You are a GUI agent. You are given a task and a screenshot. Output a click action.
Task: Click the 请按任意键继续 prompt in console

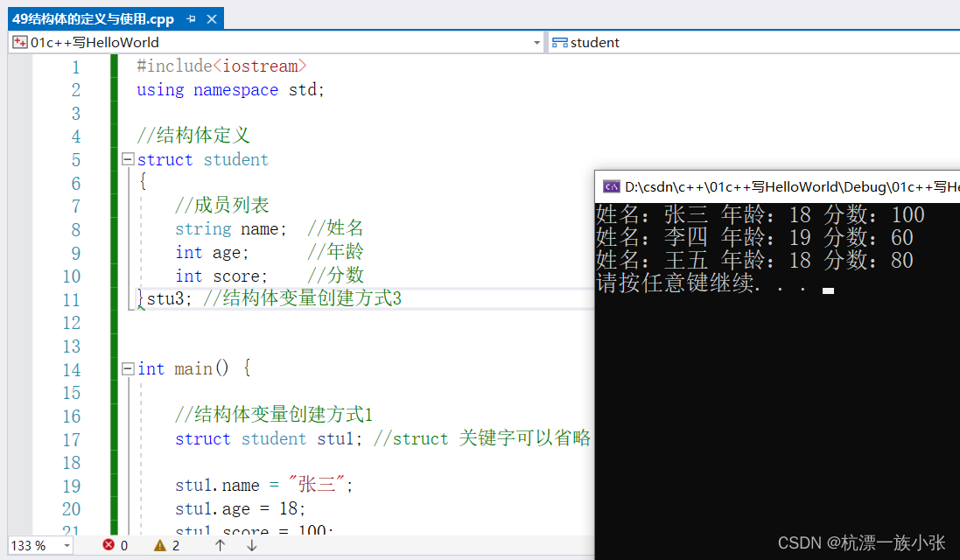[702, 283]
